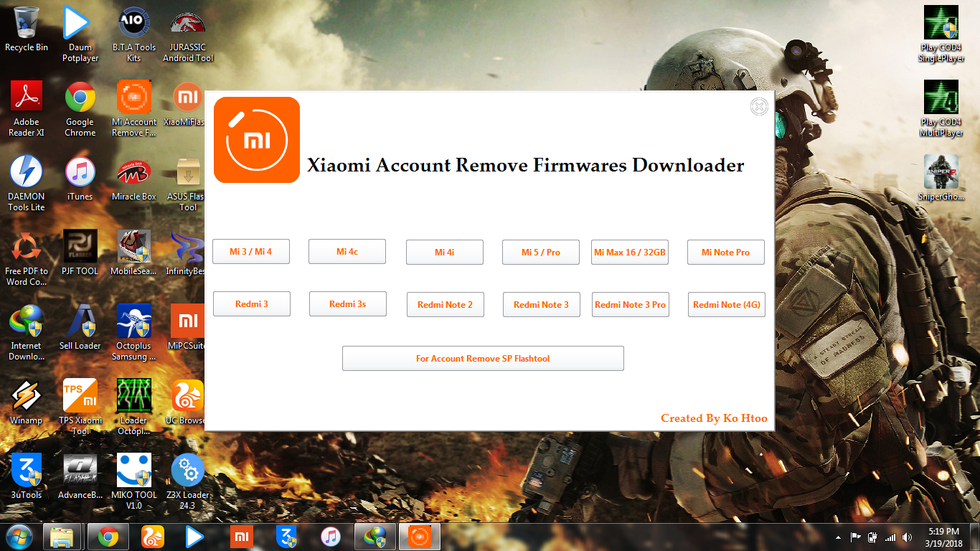This screenshot has width=980, height=551.
Task: Open the Mi 5 / Pro firmware option
Action: tap(541, 253)
